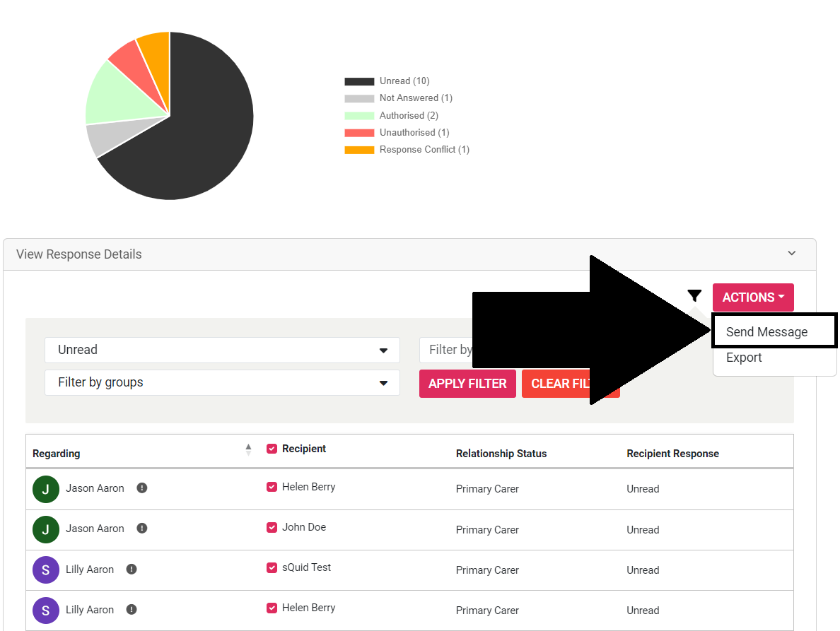Click the orange Response Conflict legend swatch
Screen dimensions: 840x631
(x=359, y=150)
